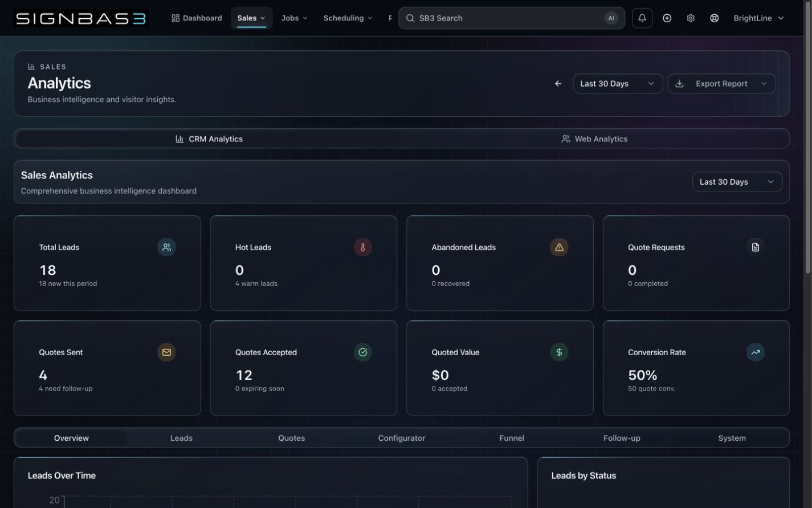Switch to the Web Analytics tab
The width and height of the screenshot is (812, 508).
point(594,139)
